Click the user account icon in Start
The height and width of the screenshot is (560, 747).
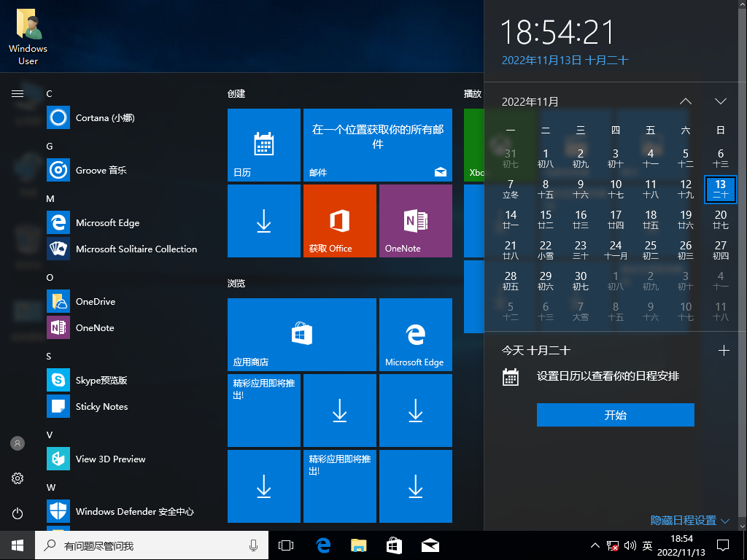tap(18, 443)
